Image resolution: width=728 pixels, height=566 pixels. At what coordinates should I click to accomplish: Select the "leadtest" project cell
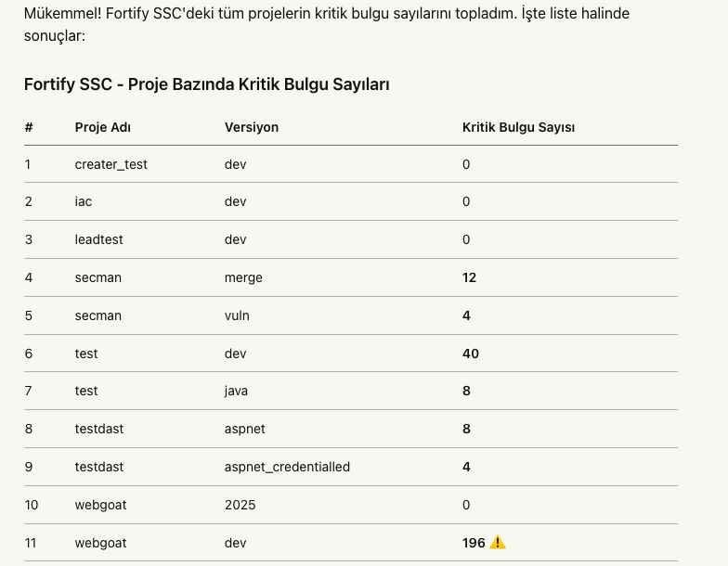pyautogui.click(x=98, y=239)
